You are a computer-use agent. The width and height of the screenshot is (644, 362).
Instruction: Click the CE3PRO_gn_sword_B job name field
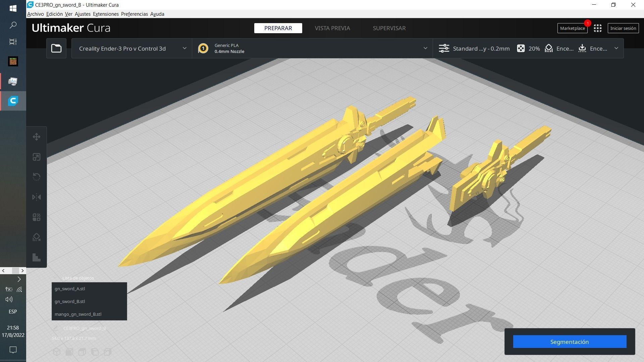click(85, 328)
